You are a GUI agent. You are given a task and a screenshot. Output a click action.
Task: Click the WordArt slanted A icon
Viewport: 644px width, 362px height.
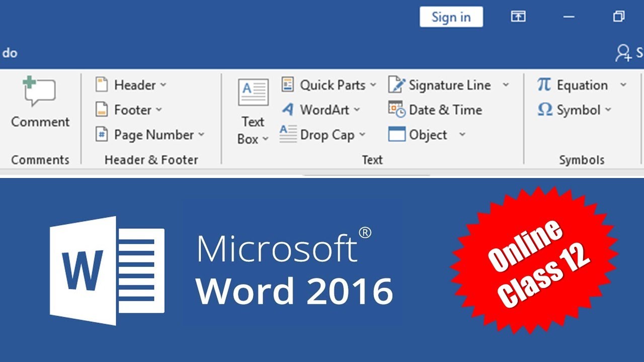pyautogui.click(x=287, y=109)
